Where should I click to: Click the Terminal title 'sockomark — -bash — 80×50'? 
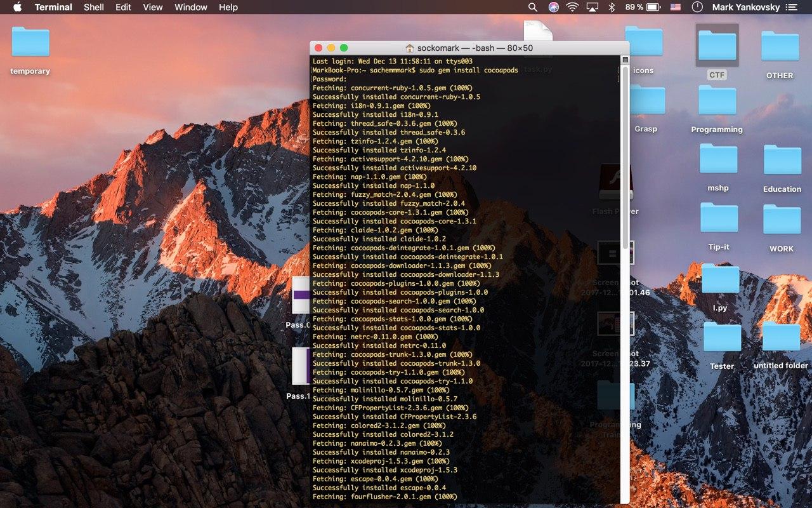tap(475, 48)
